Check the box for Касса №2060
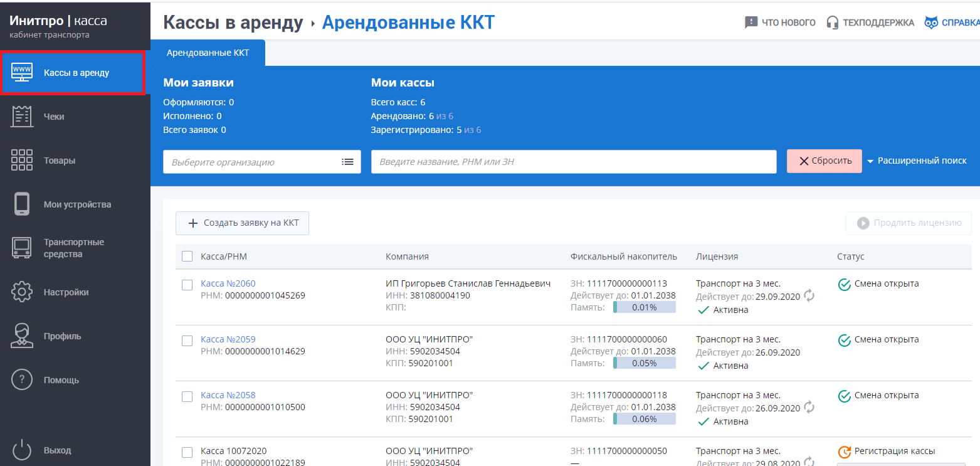The height and width of the screenshot is (466, 980). pyautogui.click(x=187, y=285)
